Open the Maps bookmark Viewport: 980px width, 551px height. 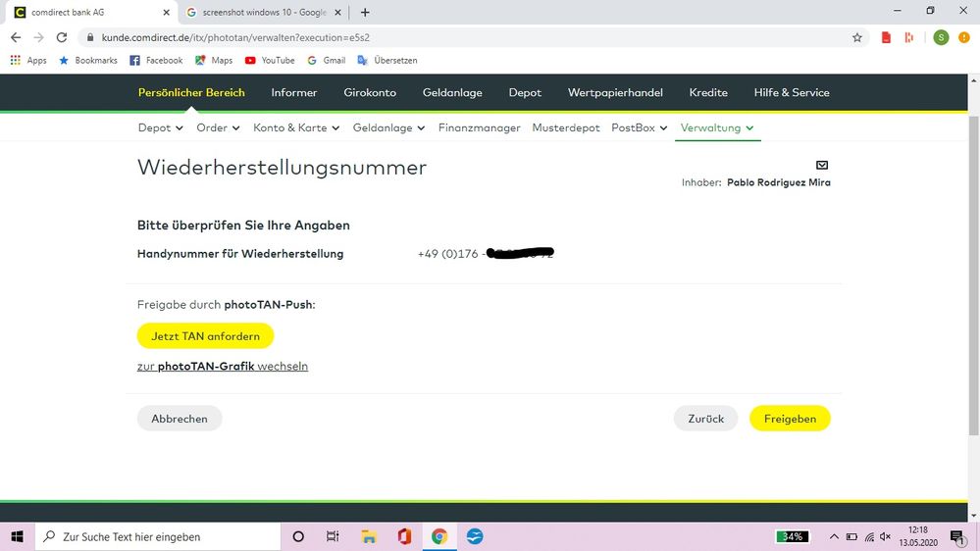pos(214,60)
